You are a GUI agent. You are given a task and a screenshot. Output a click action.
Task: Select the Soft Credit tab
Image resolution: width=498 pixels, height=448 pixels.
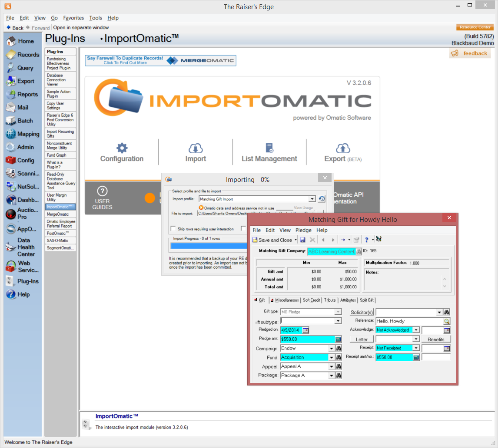point(311,300)
